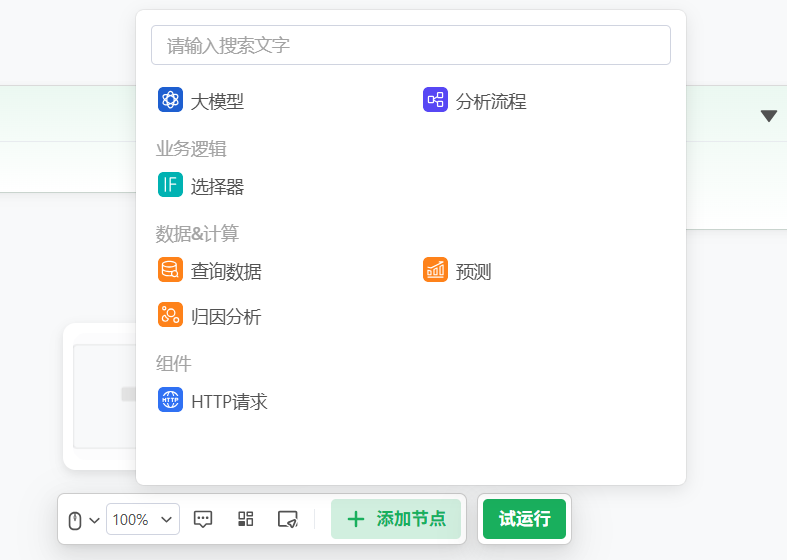Viewport: 787px width, 560px height.
Task: Click the HTTP请求 globe icon
Action: click(x=170, y=400)
